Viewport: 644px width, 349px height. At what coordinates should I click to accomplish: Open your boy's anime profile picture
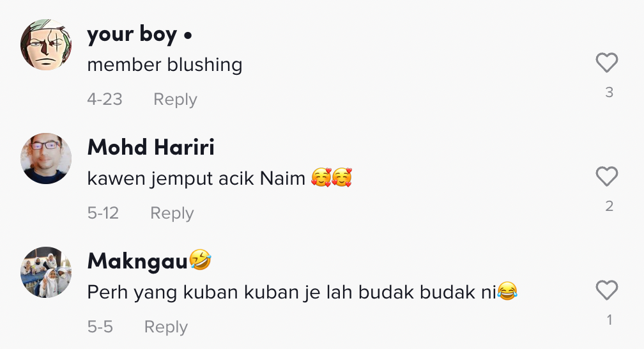46,44
